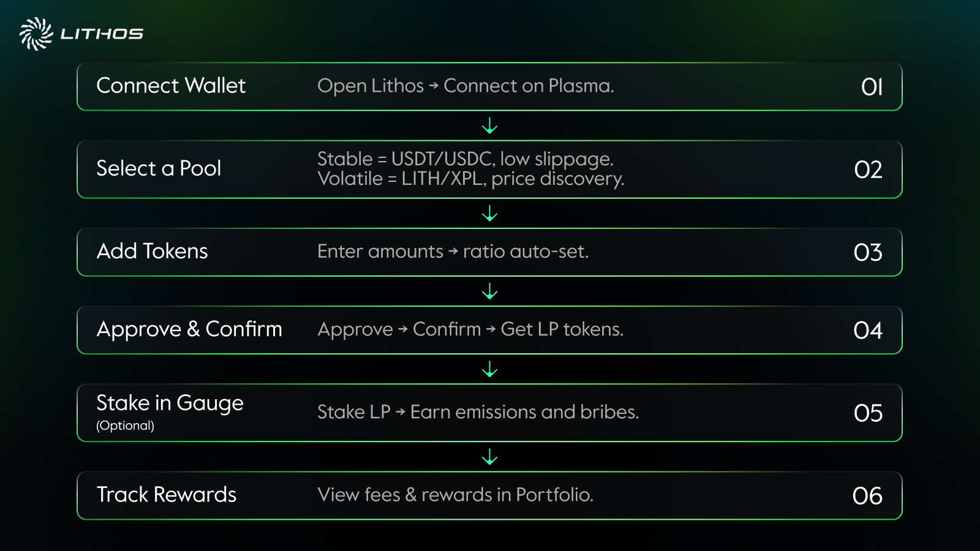Click the arrow after Stake LP
Image resolution: width=980 pixels, height=551 pixels.
point(401,412)
